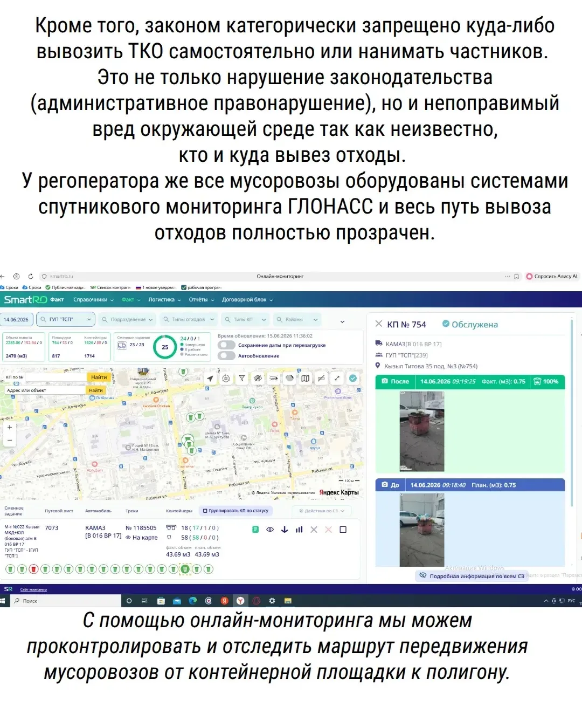582x728 pixels.
Task: Click the blue checkmark circle on map toolbar
Action: [353, 379]
